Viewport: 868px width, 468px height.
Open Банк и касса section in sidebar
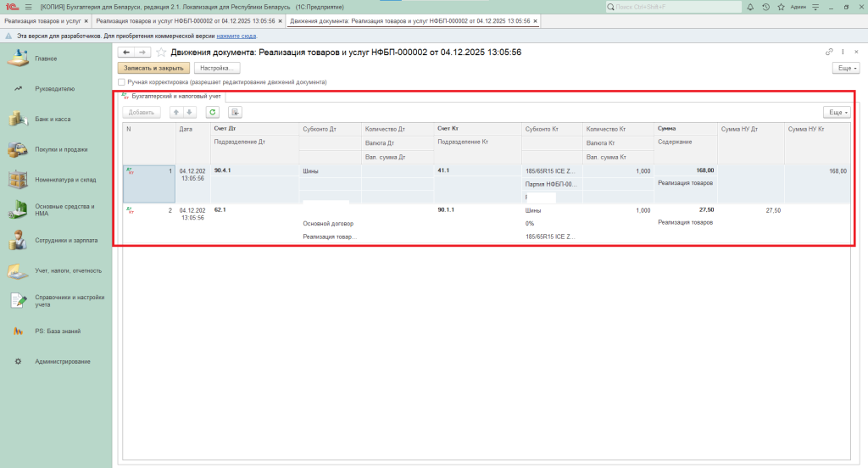(53, 119)
